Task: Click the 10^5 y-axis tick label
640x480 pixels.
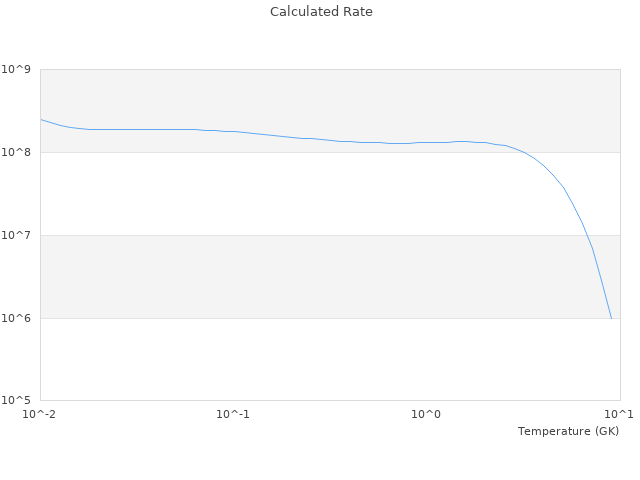Action: [18, 401]
